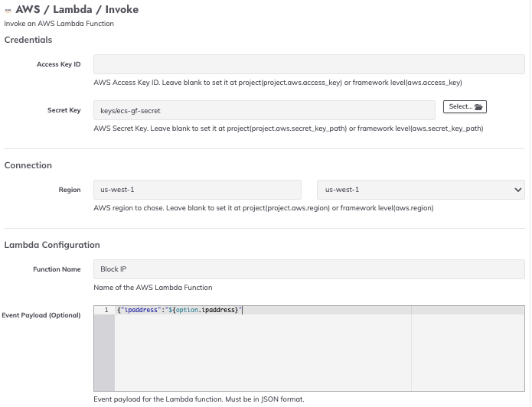The height and width of the screenshot is (407, 532).
Task: Click the "AWS region to chose" help text
Action: (263, 208)
